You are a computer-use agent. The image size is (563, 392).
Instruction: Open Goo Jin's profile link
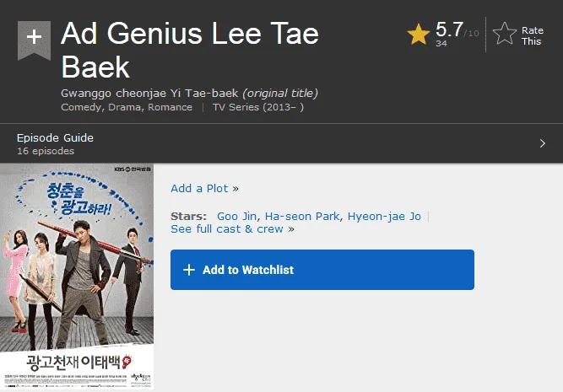point(236,217)
